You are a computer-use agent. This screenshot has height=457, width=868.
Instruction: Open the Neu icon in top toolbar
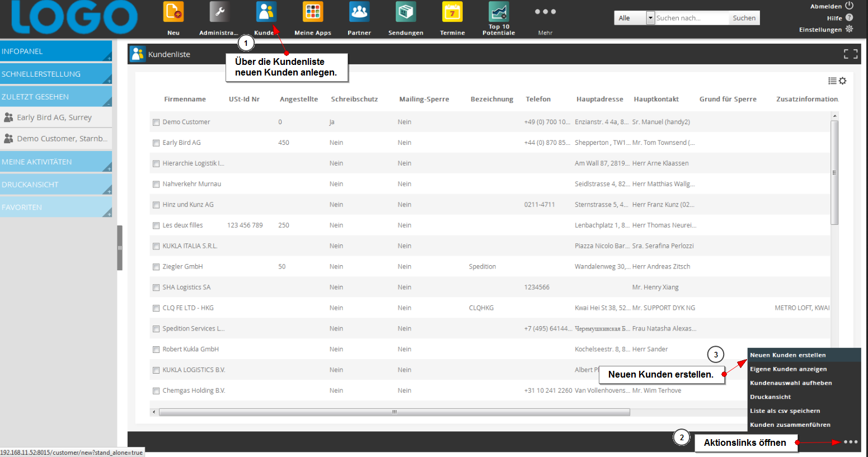tap(173, 12)
